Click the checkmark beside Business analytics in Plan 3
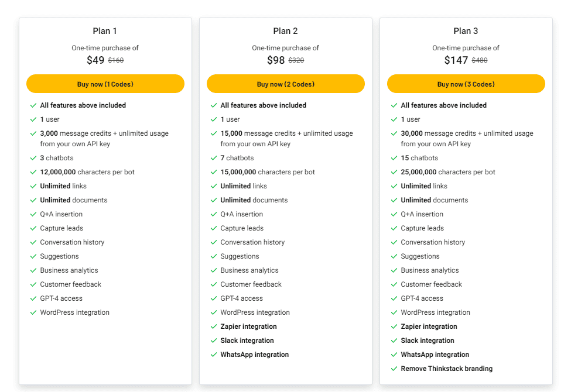 394,270
